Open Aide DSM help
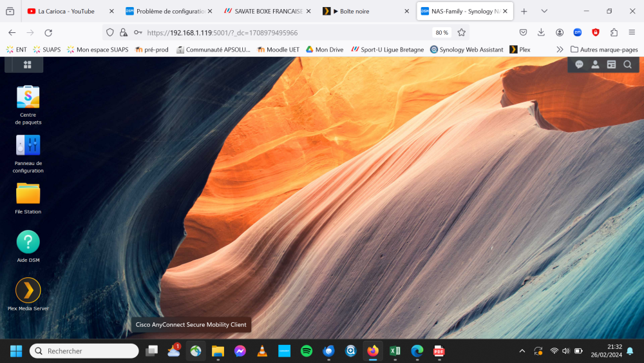 pyautogui.click(x=28, y=246)
